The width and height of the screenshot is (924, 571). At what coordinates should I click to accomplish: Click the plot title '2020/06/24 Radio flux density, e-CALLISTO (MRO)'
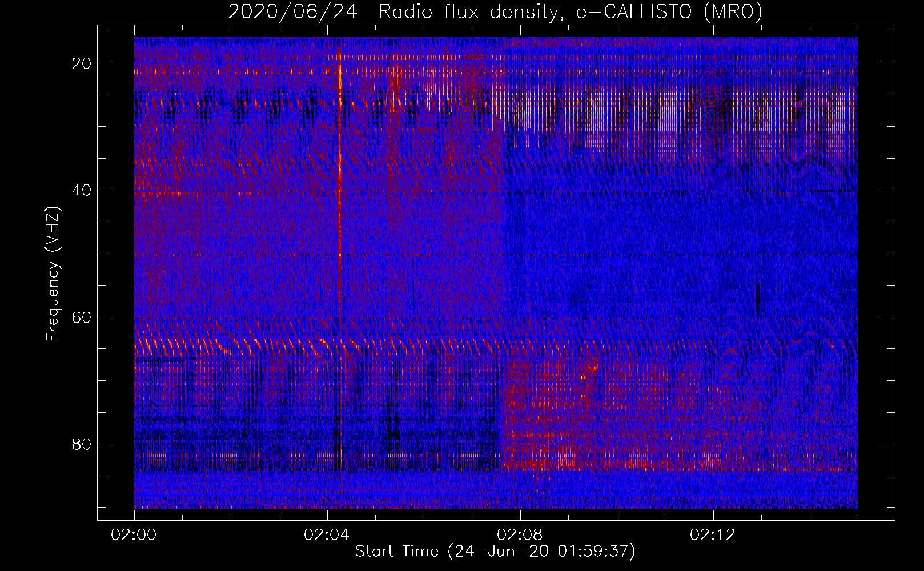(x=495, y=11)
